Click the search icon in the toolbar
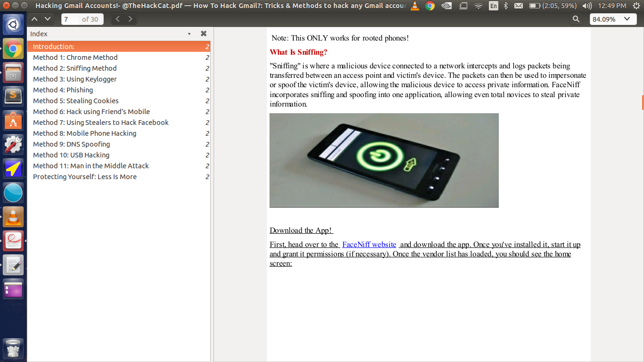This screenshot has height=362, width=644. pos(576,19)
